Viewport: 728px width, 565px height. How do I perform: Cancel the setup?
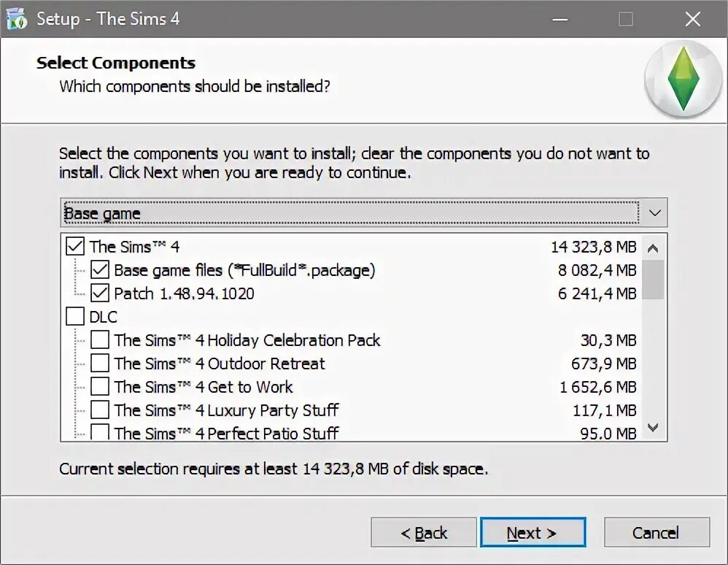(657, 532)
